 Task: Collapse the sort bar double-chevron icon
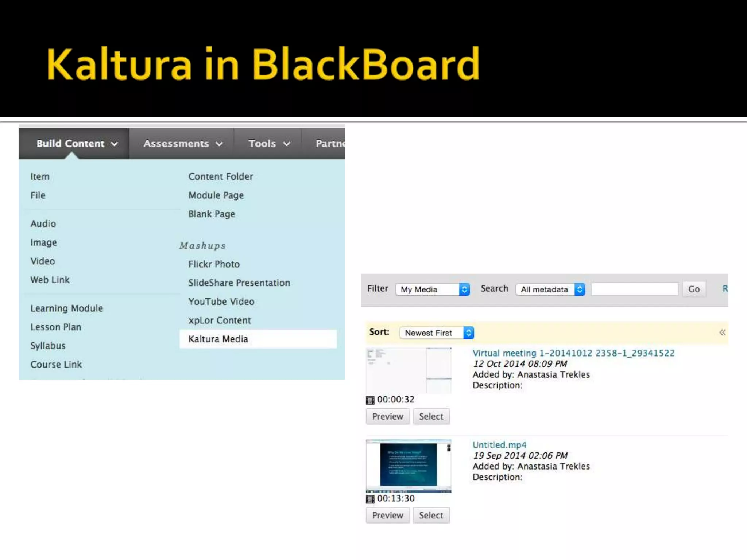point(722,332)
